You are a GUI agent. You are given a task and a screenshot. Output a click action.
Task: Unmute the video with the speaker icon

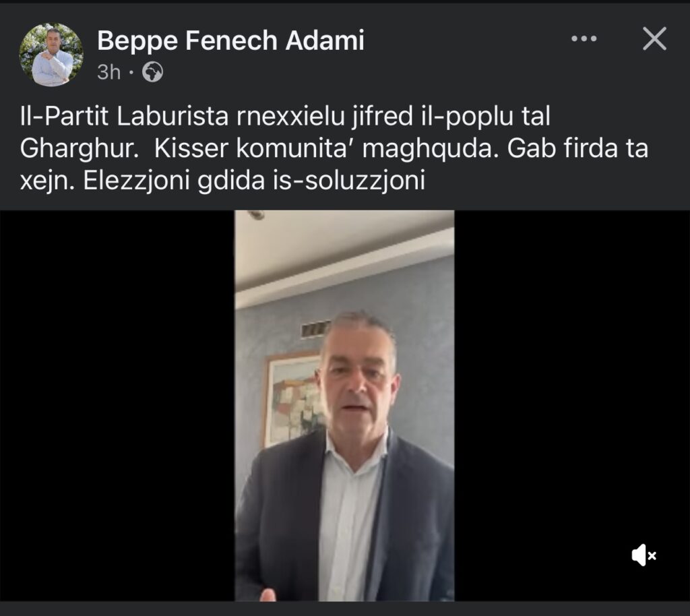[x=644, y=555]
